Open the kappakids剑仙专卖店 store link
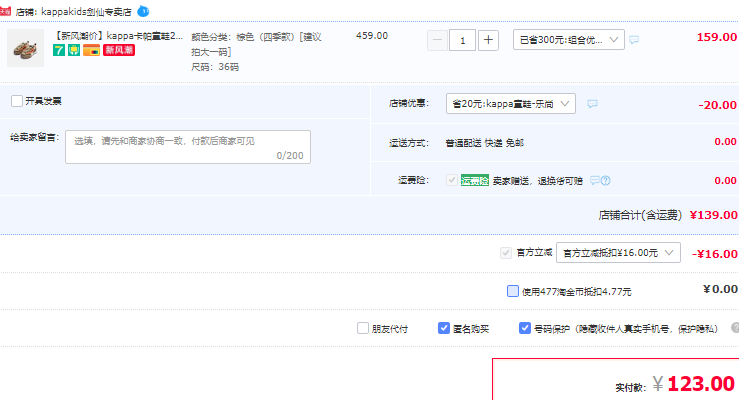Screen dimensions: 739x400 [86, 12]
